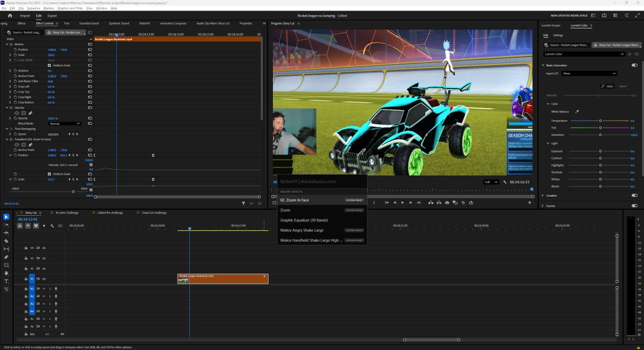
Task: Click the Auto button in Lumetri
Action: 608,86
